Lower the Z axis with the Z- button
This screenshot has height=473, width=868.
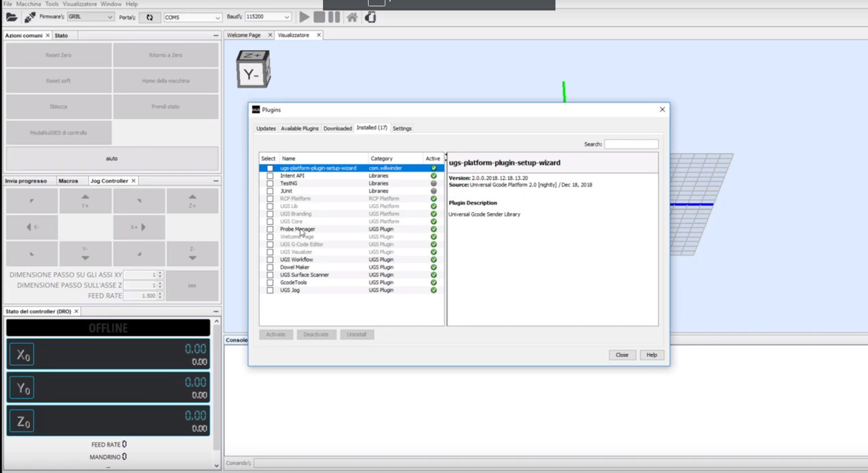tap(193, 254)
